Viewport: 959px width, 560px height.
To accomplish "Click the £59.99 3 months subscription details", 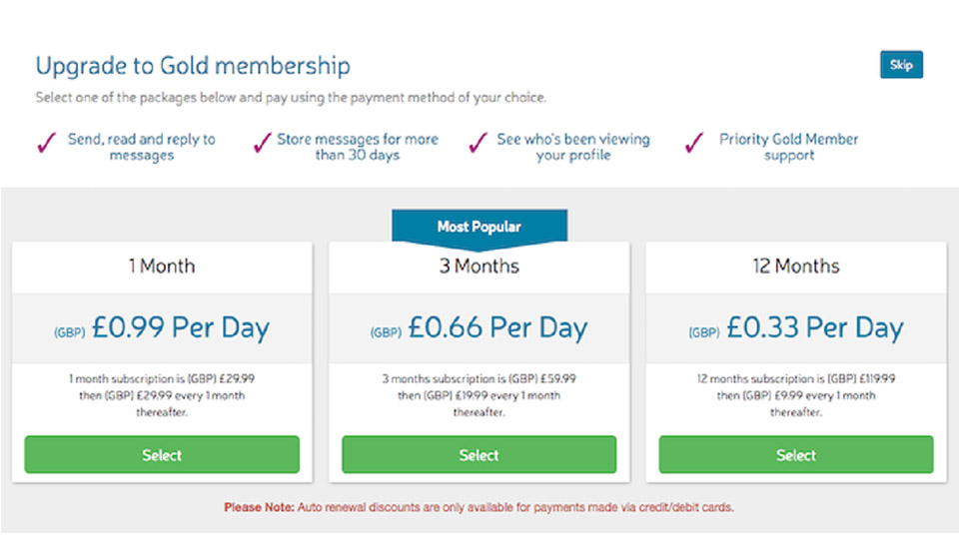I will (x=479, y=395).
